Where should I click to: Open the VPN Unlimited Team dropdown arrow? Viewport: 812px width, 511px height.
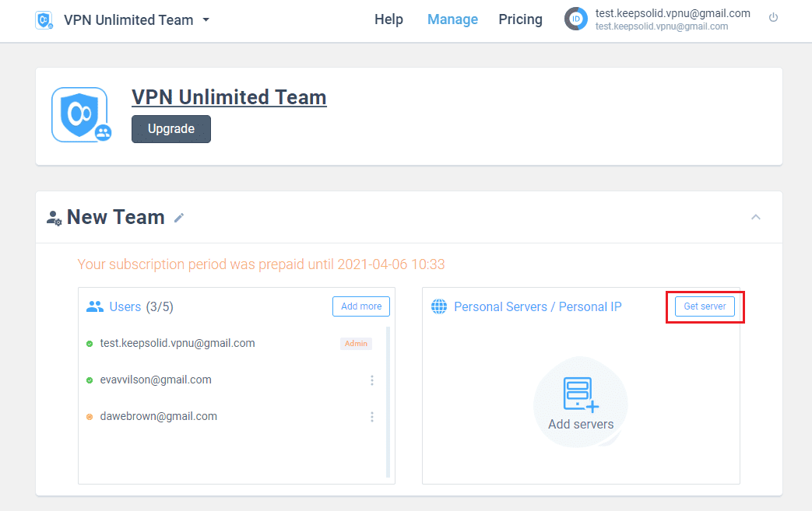[x=206, y=19]
